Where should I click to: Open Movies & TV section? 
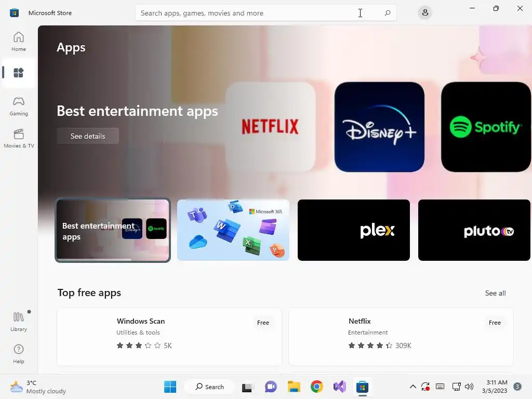[19, 138]
